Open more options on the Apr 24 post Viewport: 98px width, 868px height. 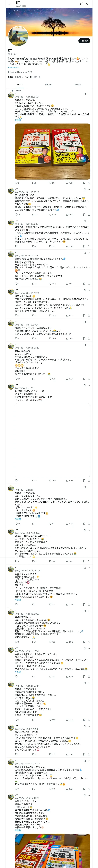click(89, 487)
